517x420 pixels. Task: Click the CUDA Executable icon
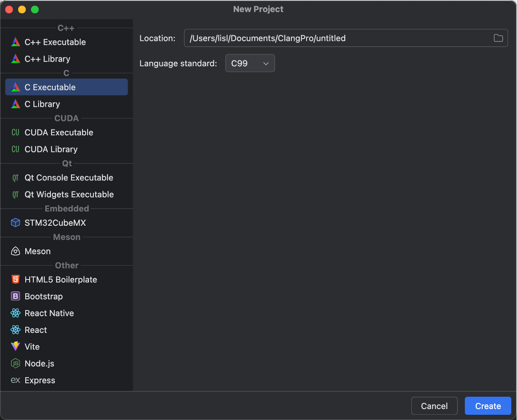click(16, 132)
